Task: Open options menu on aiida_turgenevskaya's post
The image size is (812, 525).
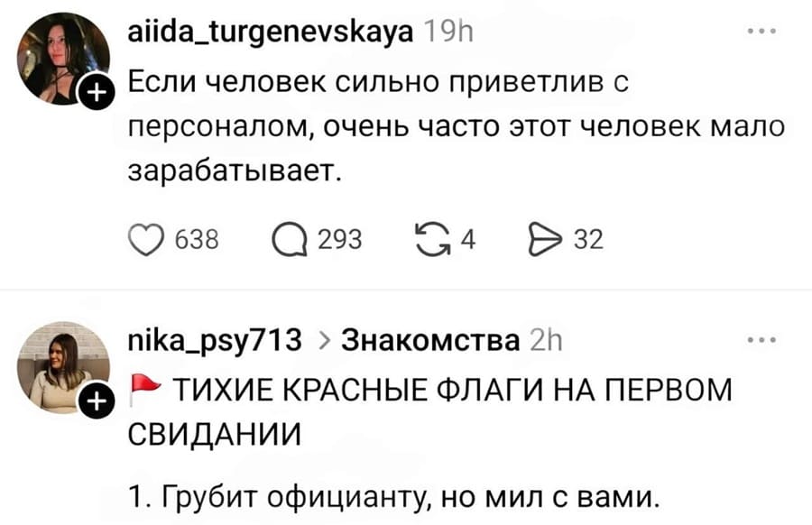Action: (763, 29)
